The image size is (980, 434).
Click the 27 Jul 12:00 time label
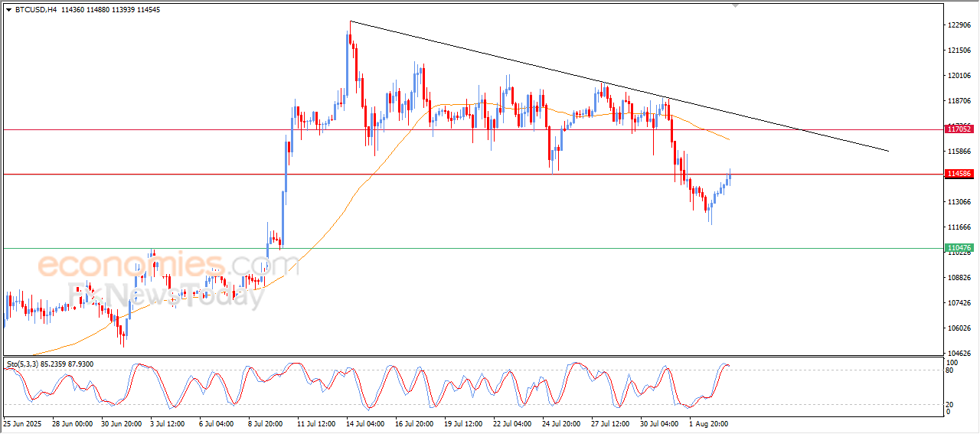tap(612, 423)
